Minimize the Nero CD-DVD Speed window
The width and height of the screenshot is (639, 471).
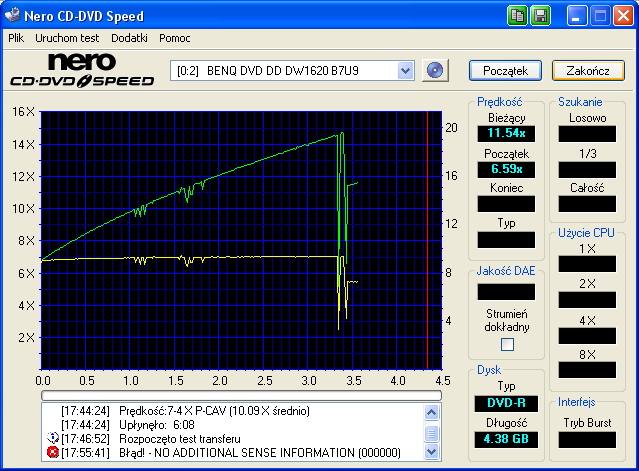pos(576,16)
